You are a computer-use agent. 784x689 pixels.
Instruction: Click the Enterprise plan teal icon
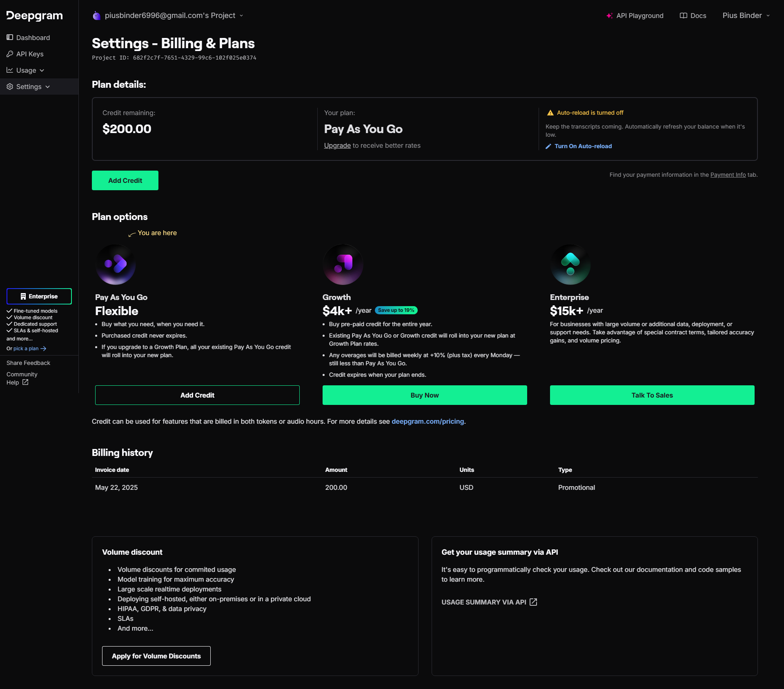[x=570, y=264]
